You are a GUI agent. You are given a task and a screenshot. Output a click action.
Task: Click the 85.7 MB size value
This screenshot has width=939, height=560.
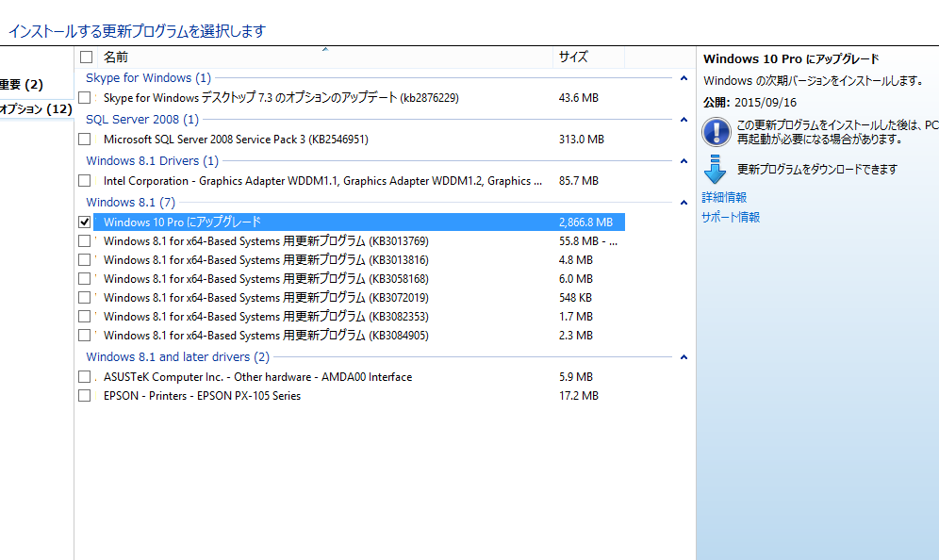pos(579,180)
